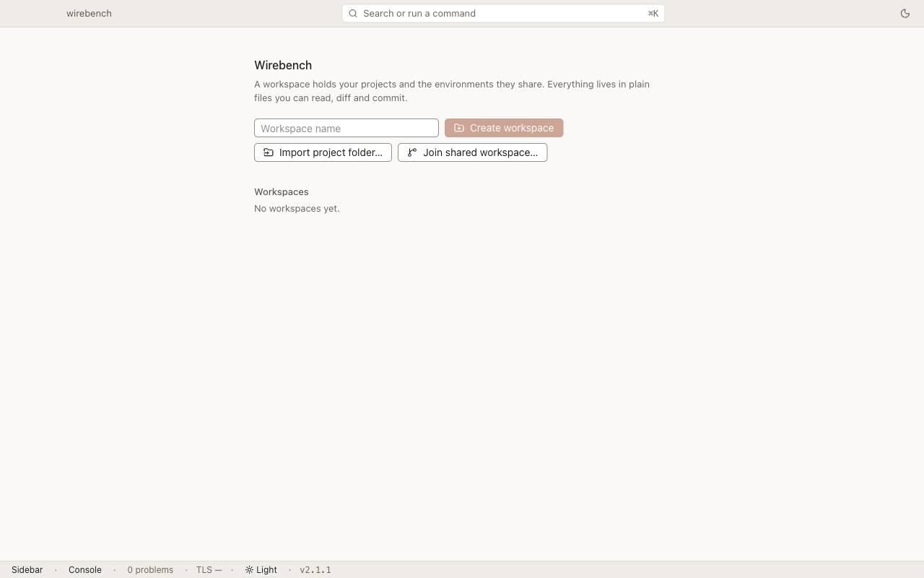This screenshot has width=924, height=578.
Task: Switch the theme via the Light status item
Action: tap(261, 569)
